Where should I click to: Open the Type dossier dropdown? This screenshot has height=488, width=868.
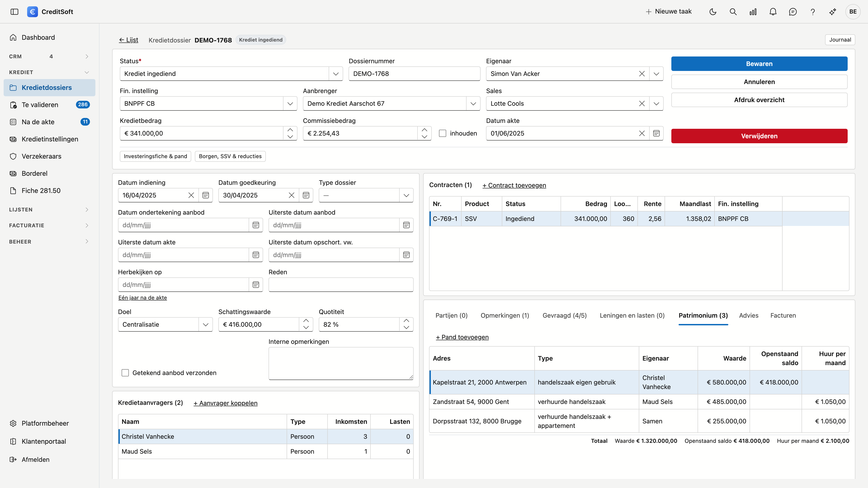406,195
